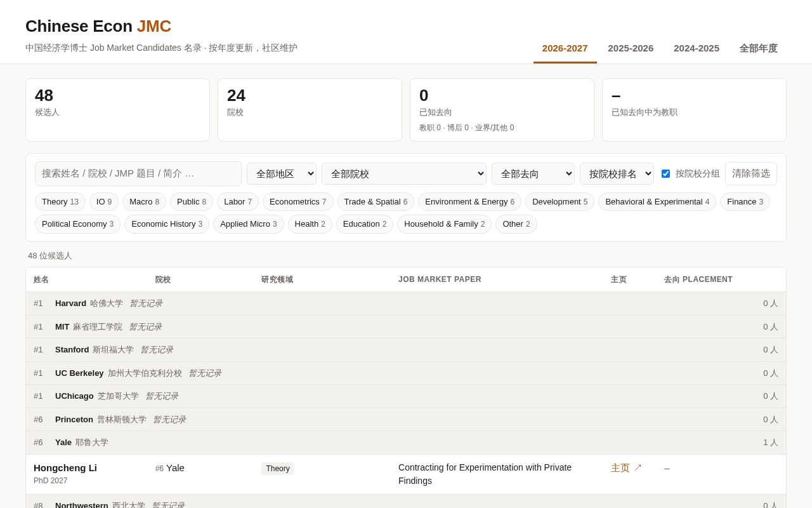
Task: Select Behavioral & Experimental chip
Action: (657, 202)
